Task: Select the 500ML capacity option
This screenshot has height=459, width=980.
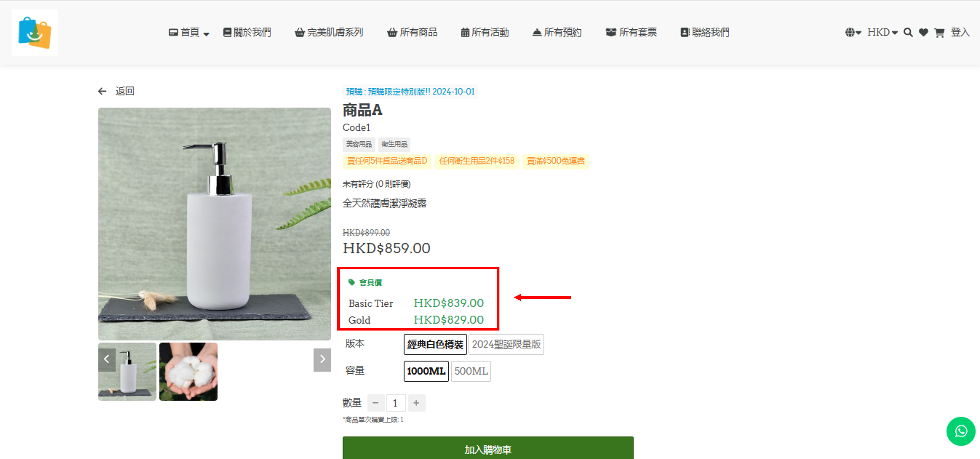Action: [x=471, y=371]
